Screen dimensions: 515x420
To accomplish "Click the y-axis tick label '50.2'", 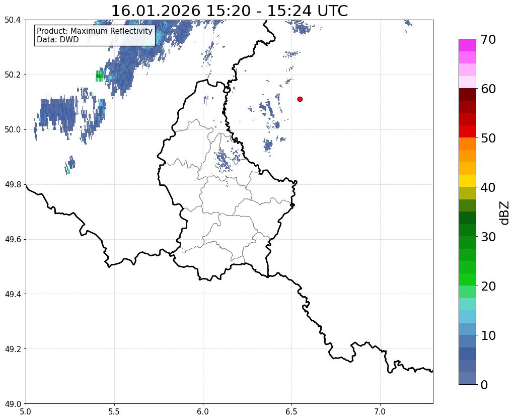I will [13, 75].
